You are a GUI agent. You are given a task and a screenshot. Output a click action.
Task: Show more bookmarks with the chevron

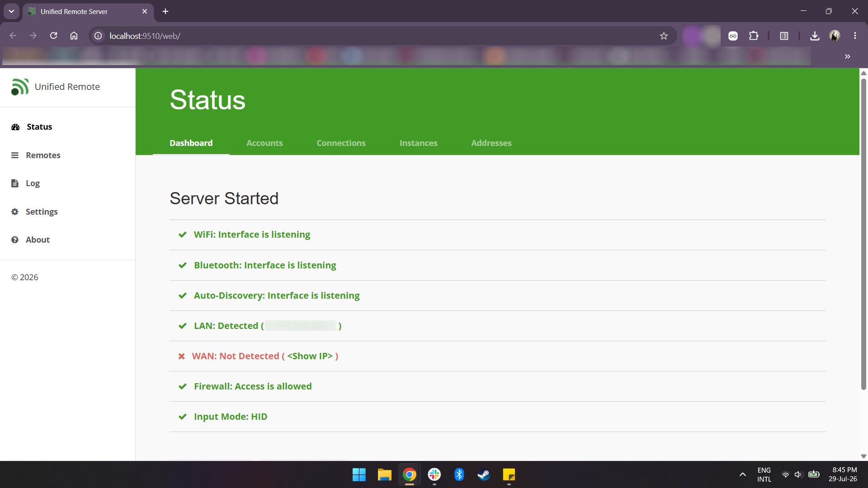tap(847, 56)
